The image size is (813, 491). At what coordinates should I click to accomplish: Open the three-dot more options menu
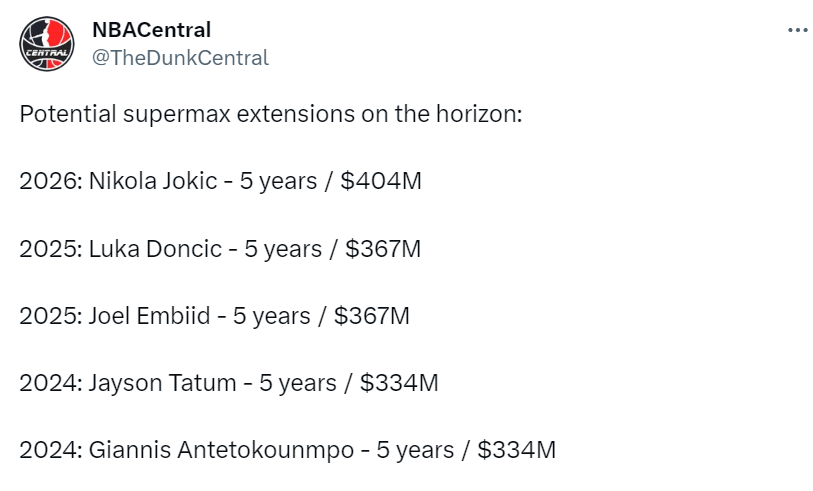coord(797,30)
